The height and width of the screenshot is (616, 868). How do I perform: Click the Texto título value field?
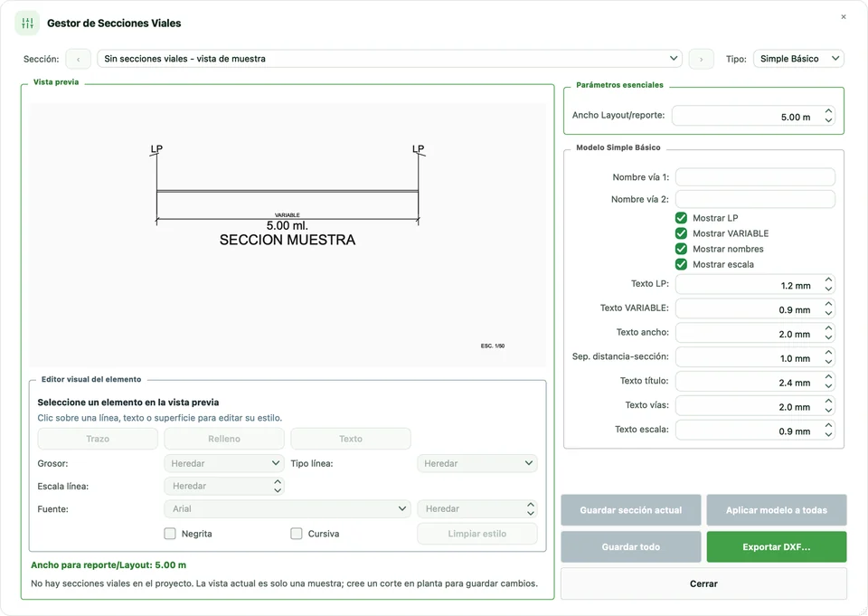755,383
